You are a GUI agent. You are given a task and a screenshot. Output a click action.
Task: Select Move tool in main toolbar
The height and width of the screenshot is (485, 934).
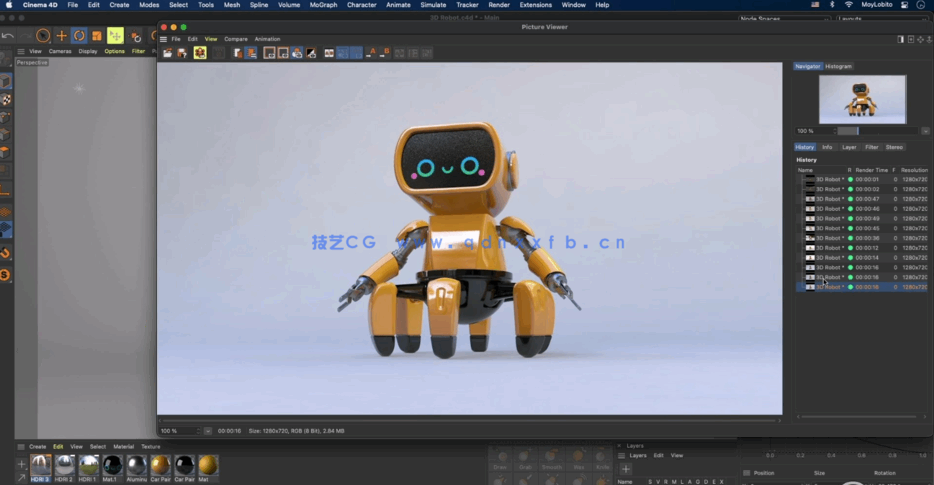click(61, 36)
